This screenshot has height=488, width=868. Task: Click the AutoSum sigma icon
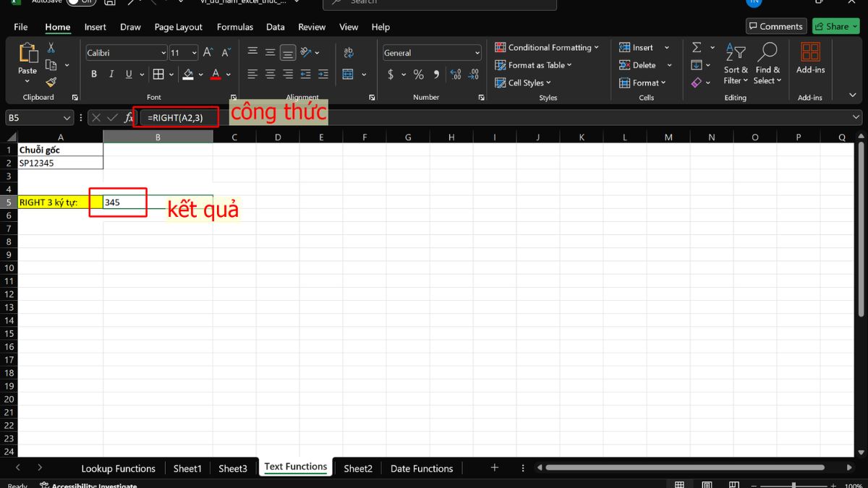tap(697, 48)
